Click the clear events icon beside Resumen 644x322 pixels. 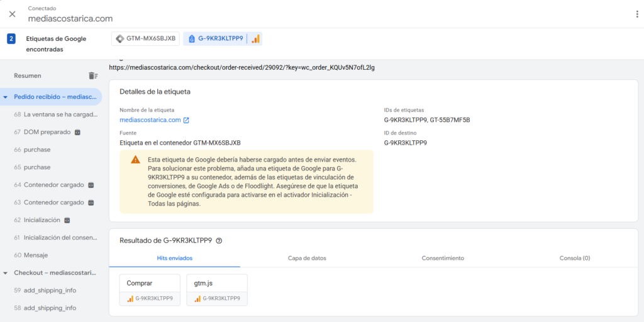[x=93, y=75]
